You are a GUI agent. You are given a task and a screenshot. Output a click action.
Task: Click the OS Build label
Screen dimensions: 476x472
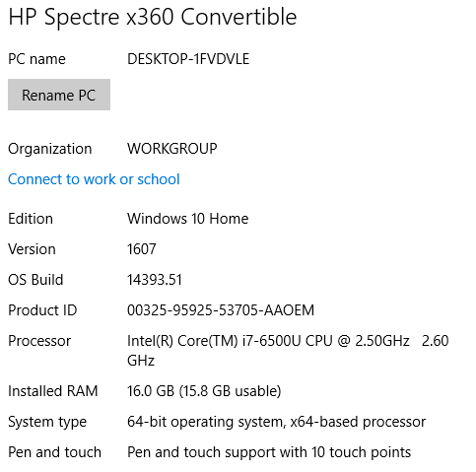coord(35,280)
